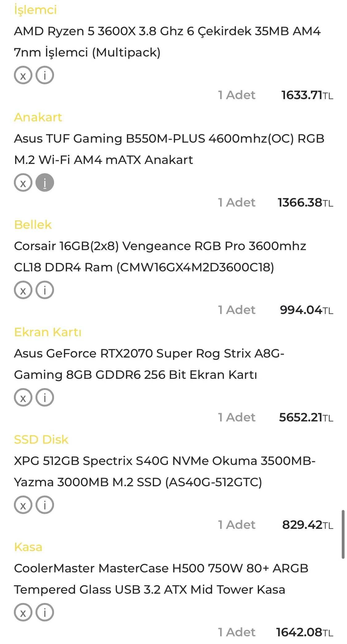Remove CoolerMaster MasterCase H500 case
Viewport: 347px width, 644px height.
[23, 613]
